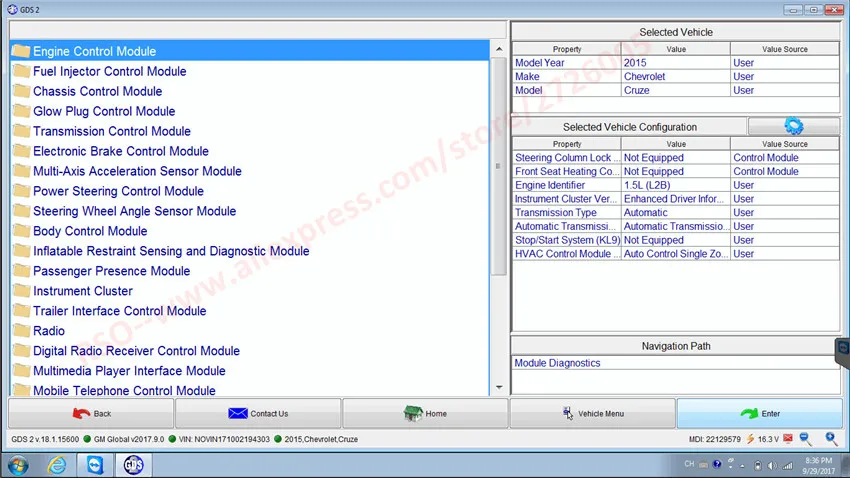Click the gear icon beside Selected Vehicle Configuration
The width and height of the screenshot is (850, 478).
[x=794, y=126]
